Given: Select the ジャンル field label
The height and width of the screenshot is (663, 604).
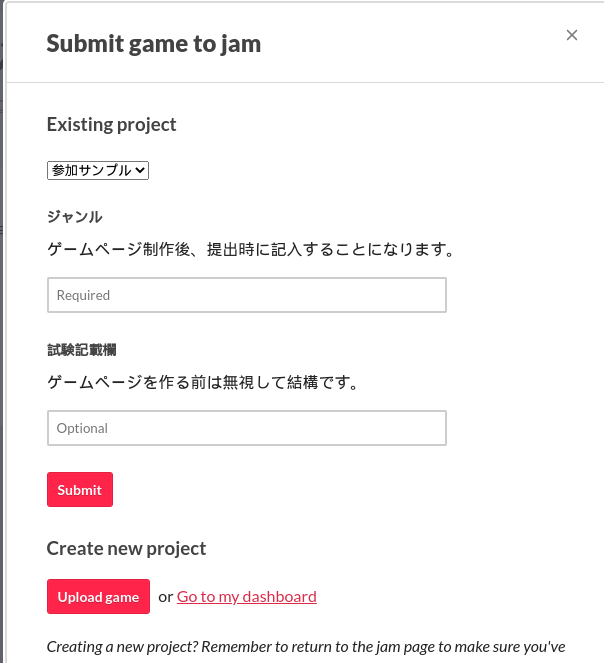Looking at the screenshot, I should (75, 217).
